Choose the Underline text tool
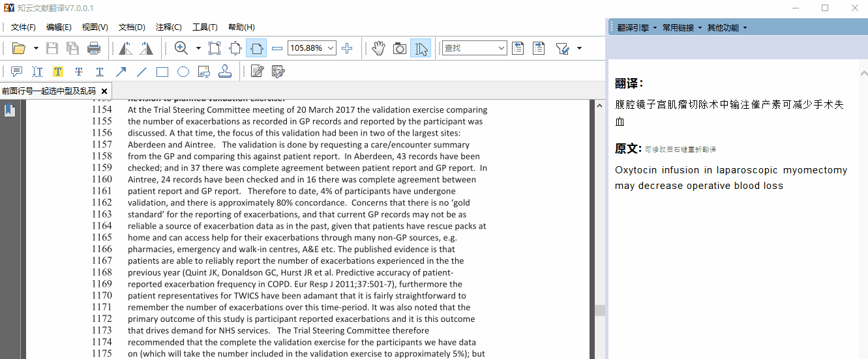 click(100, 72)
